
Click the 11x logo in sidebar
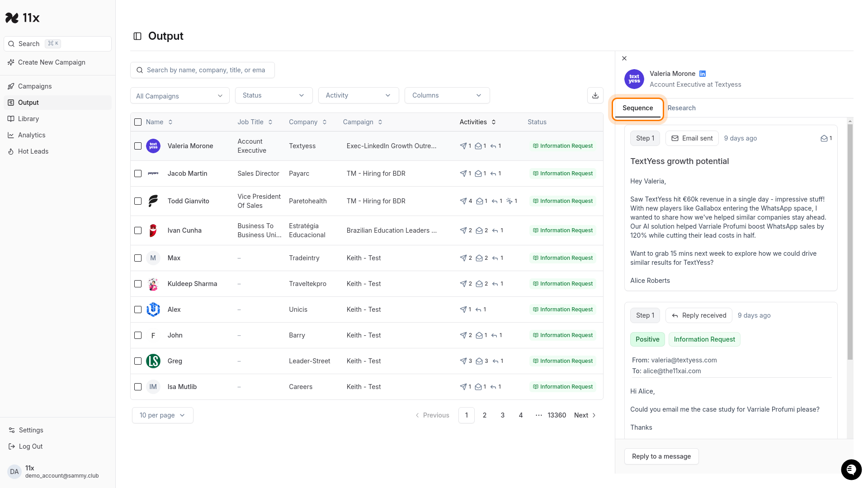(23, 18)
